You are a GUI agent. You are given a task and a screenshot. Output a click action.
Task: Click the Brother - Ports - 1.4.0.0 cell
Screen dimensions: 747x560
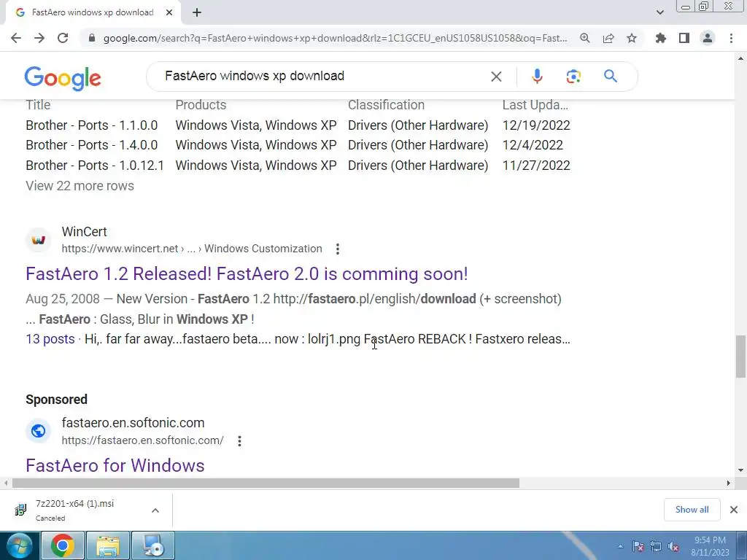(91, 145)
